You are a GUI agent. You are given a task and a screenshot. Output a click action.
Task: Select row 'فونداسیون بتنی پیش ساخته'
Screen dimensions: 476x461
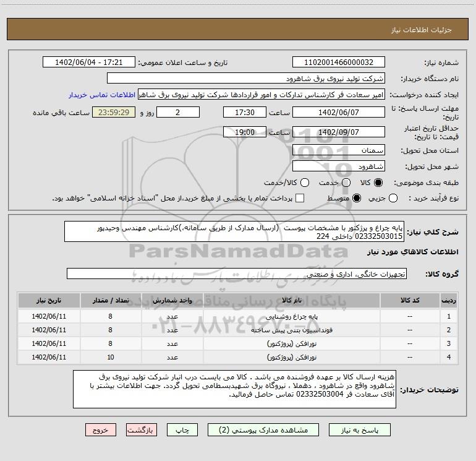pyautogui.click(x=238, y=330)
